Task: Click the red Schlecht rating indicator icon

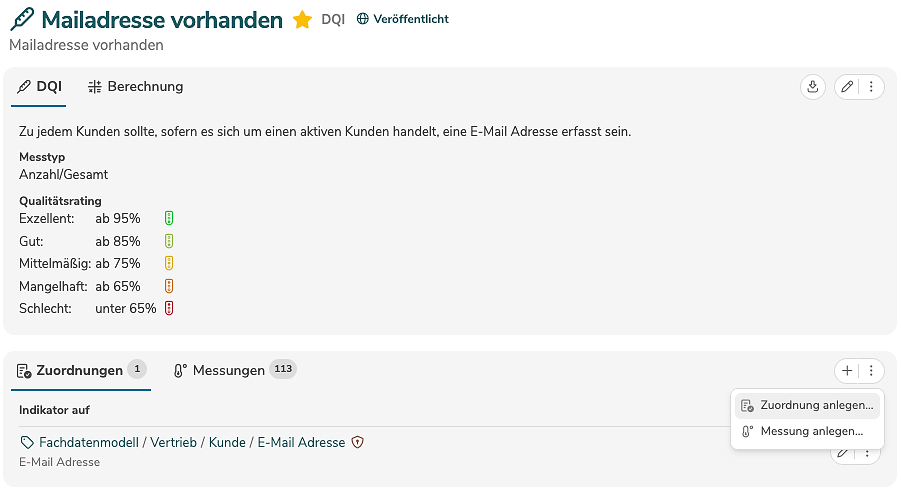Action: point(170,308)
